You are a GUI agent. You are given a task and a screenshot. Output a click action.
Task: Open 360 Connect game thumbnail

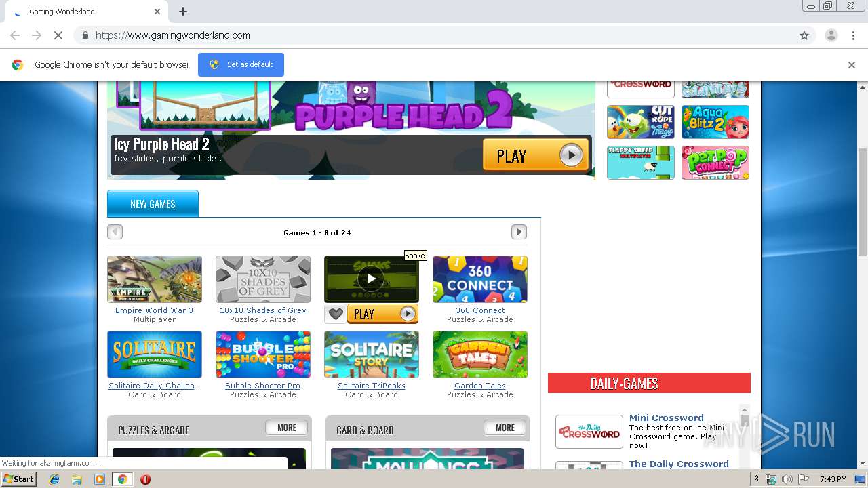click(480, 279)
